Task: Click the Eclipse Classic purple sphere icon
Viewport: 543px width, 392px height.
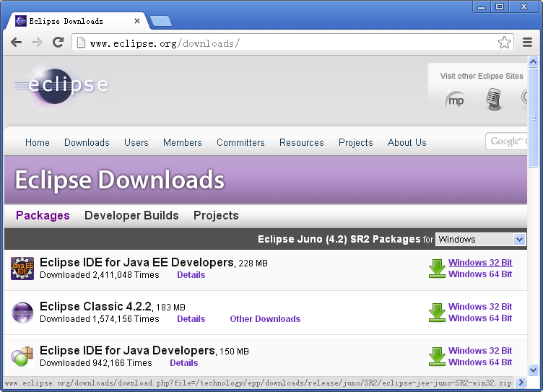Action: [22, 313]
